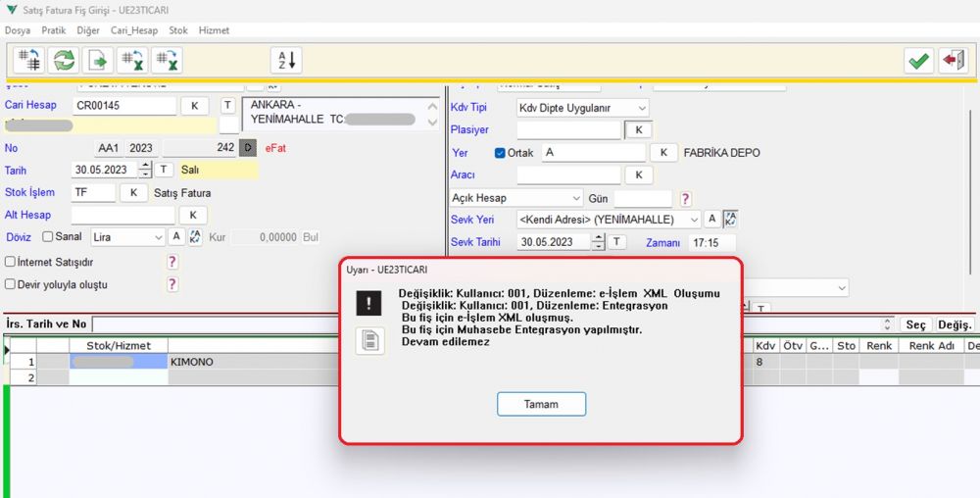This screenshot has width=980, height=498.
Task: Click the green refresh arrows toolbar icon
Action: coord(64,61)
